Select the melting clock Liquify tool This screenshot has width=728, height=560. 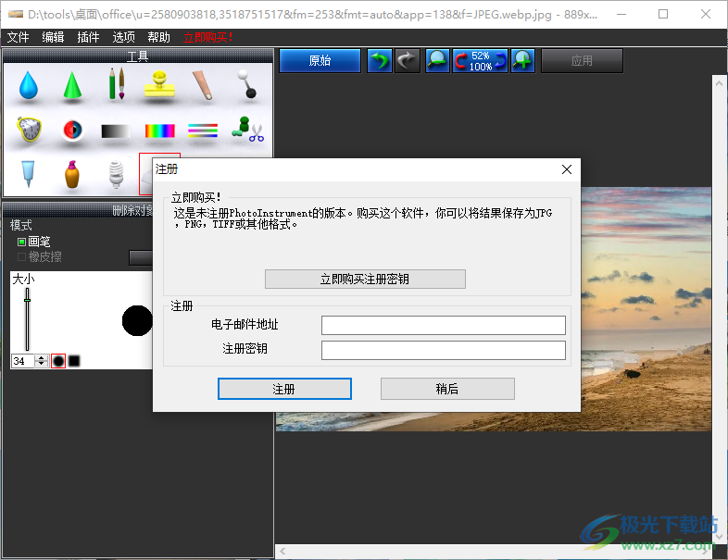pos(29,129)
